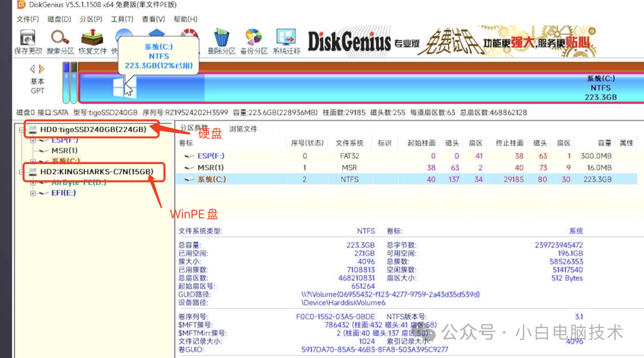Select AirByte-PE(D:) partition in the tree

point(79,183)
